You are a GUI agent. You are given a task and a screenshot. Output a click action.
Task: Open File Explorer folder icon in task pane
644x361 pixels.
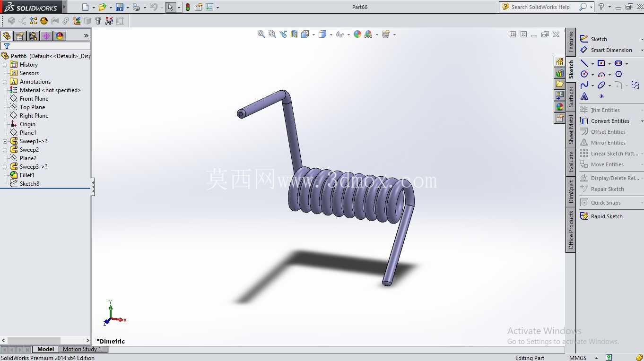(560, 85)
